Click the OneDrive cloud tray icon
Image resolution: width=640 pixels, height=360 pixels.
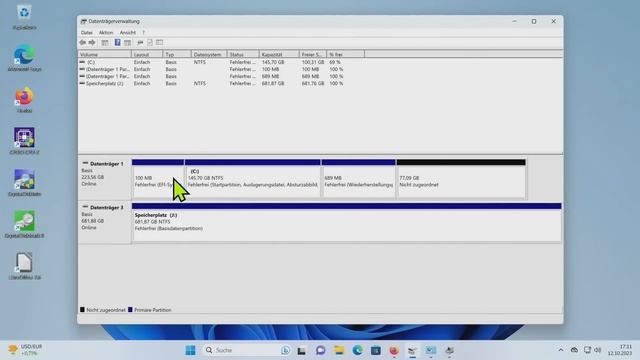(x=574, y=350)
